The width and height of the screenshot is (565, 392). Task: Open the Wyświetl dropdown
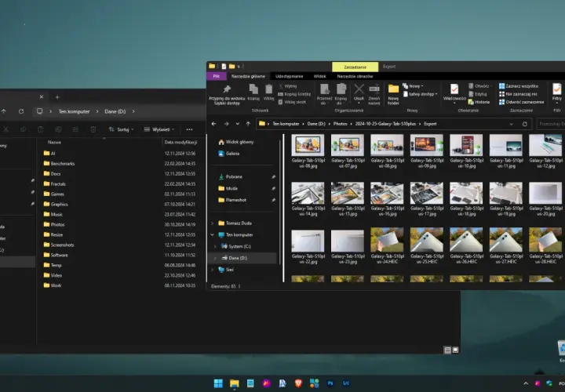pos(159,129)
